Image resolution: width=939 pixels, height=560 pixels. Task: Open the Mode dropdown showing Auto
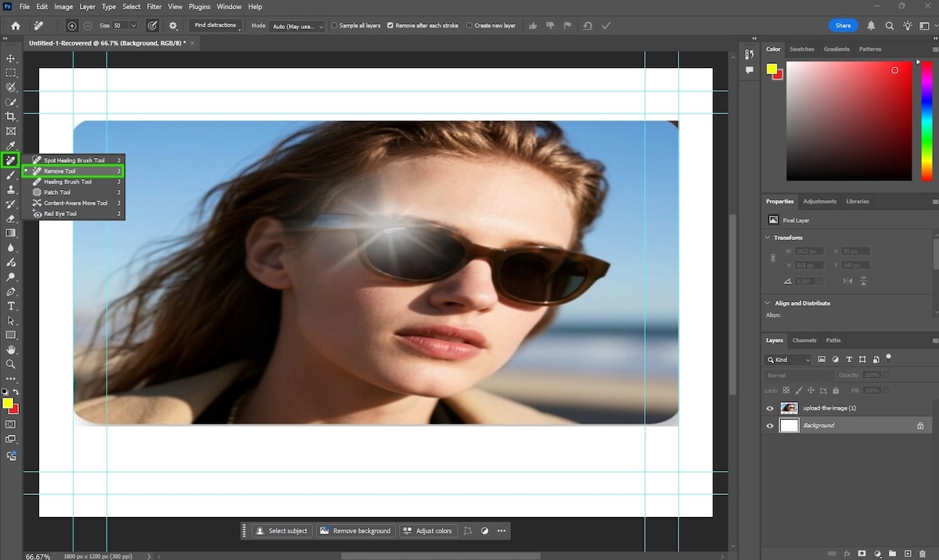pos(297,26)
